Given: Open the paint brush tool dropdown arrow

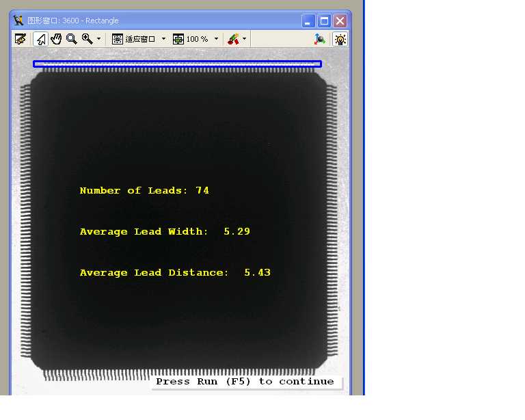Looking at the screenshot, I should (x=245, y=39).
